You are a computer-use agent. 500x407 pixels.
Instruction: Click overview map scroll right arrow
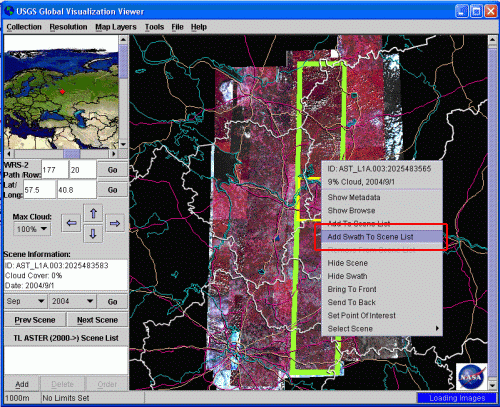pyautogui.click(x=114, y=154)
